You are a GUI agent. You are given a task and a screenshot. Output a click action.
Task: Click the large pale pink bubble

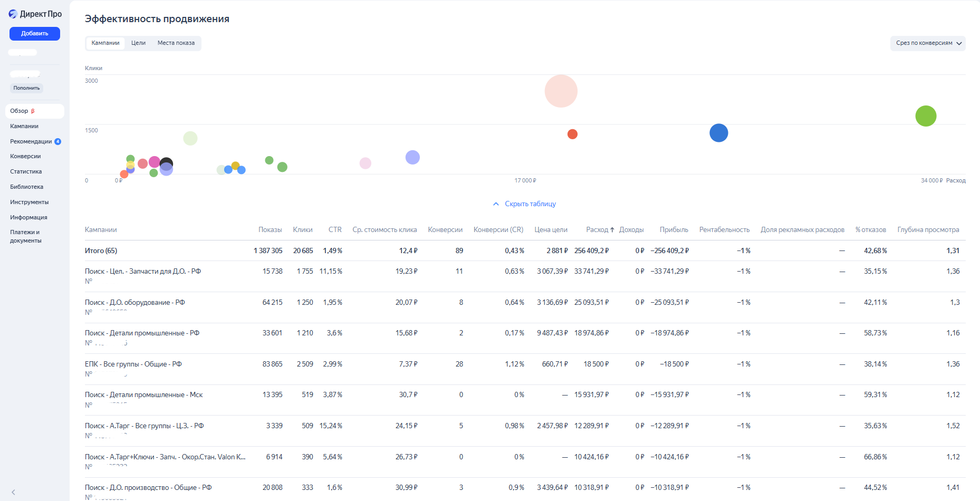pos(561,91)
